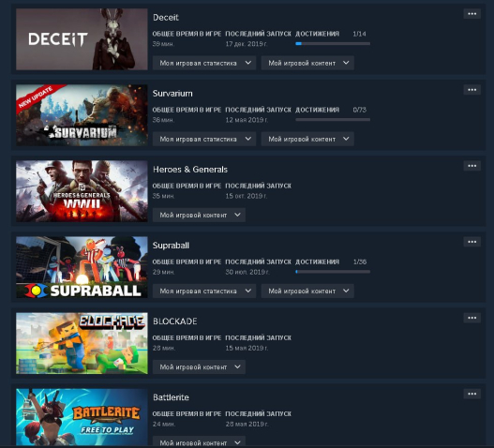Open the three-dots menu for BLOCKADE
This screenshot has width=494, height=448.
(x=472, y=318)
